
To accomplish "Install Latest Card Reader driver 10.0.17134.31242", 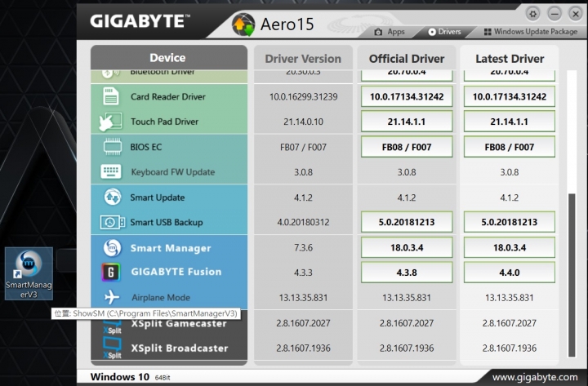I will [510, 96].
